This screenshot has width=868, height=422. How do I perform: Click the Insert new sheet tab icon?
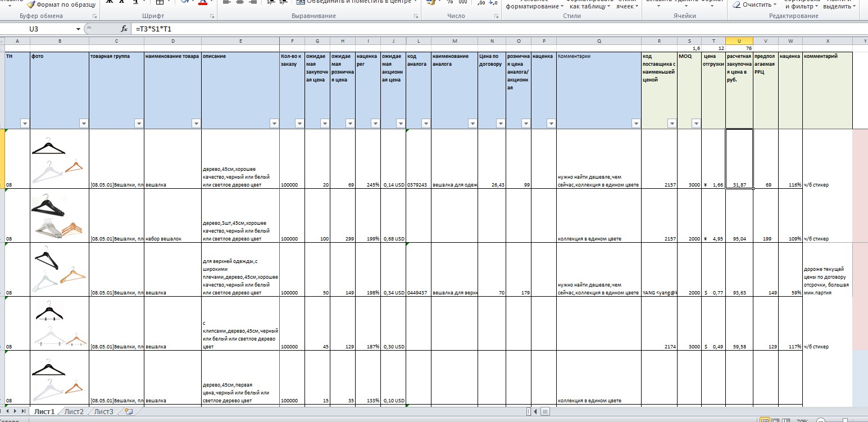[129, 411]
